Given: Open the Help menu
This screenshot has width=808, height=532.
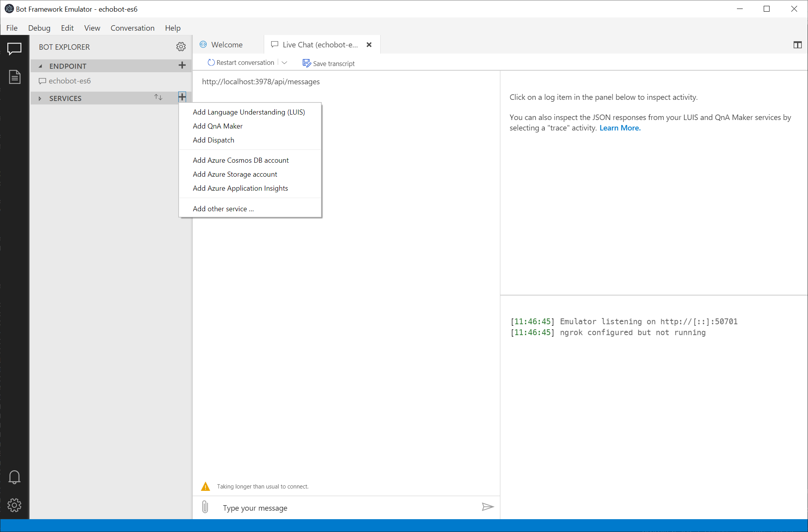Looking at the screenshot, I should pyautogui.click(x=172, y=28).
